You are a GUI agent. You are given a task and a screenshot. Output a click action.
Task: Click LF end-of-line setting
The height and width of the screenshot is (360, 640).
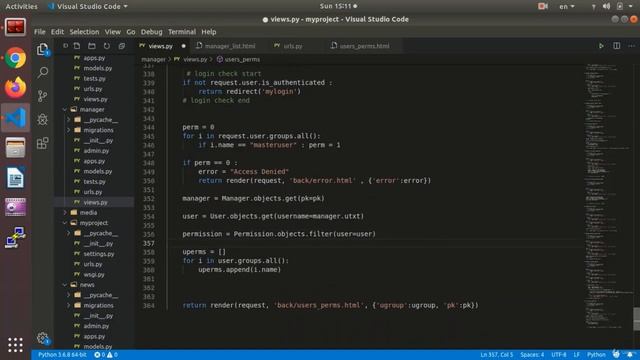point(576,355)
